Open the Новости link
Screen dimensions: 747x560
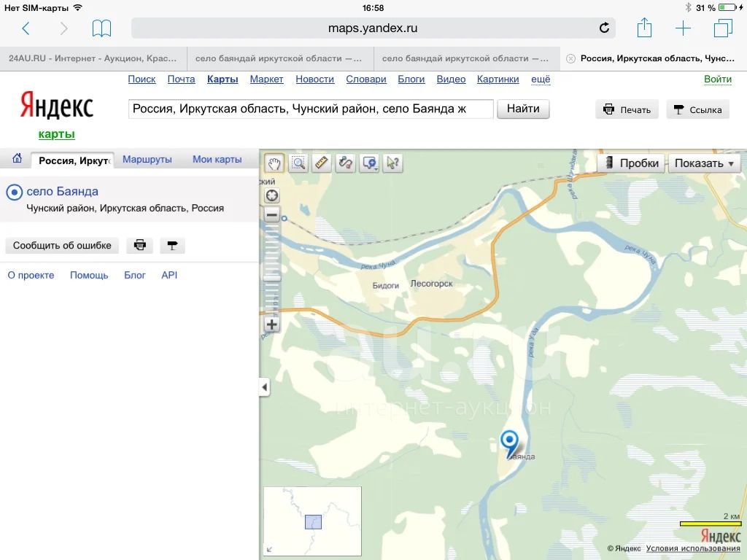point(314,79)
